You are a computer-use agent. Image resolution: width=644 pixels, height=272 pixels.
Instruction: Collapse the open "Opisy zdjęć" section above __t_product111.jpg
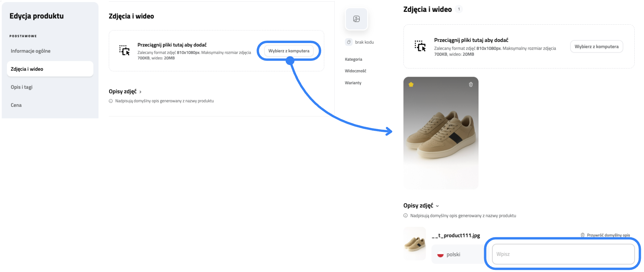(421, 206)
